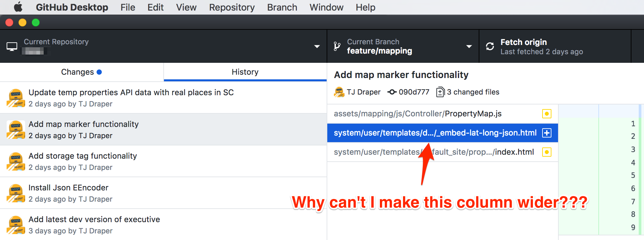Click added status icon for _embed-lat-long-json.html
This screenshot has height=240, width=644.
pyautogui.click(x=546, y=133)
